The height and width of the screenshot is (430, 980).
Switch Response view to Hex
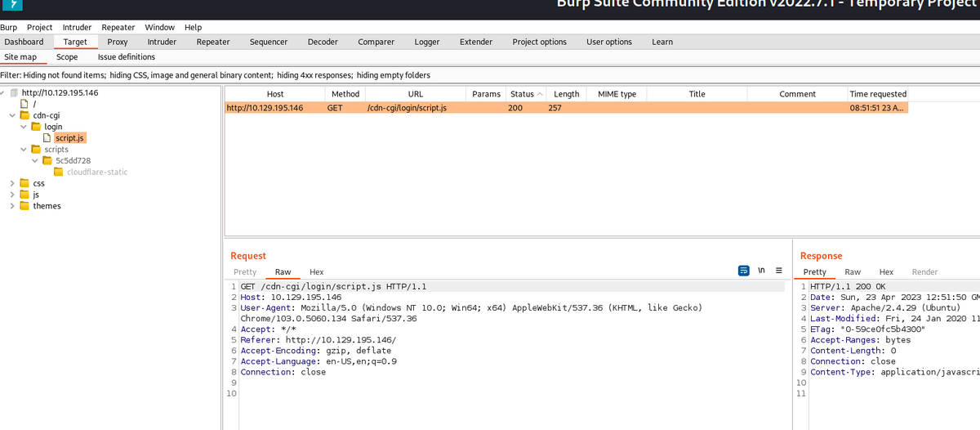click(x=886, y=272)
